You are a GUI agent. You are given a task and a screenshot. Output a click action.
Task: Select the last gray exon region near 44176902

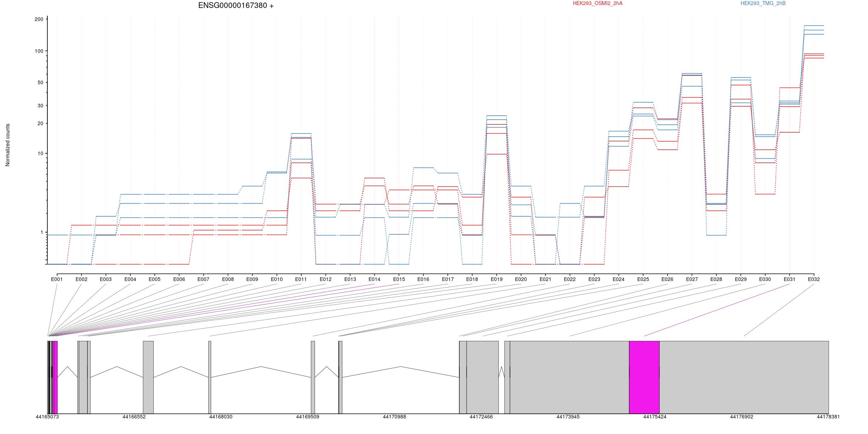(744, 377)
